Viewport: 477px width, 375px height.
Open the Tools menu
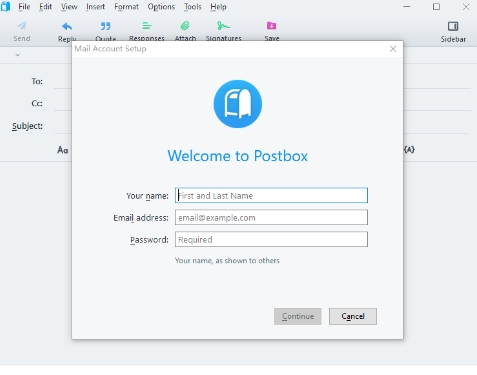(x=193, y=7)
